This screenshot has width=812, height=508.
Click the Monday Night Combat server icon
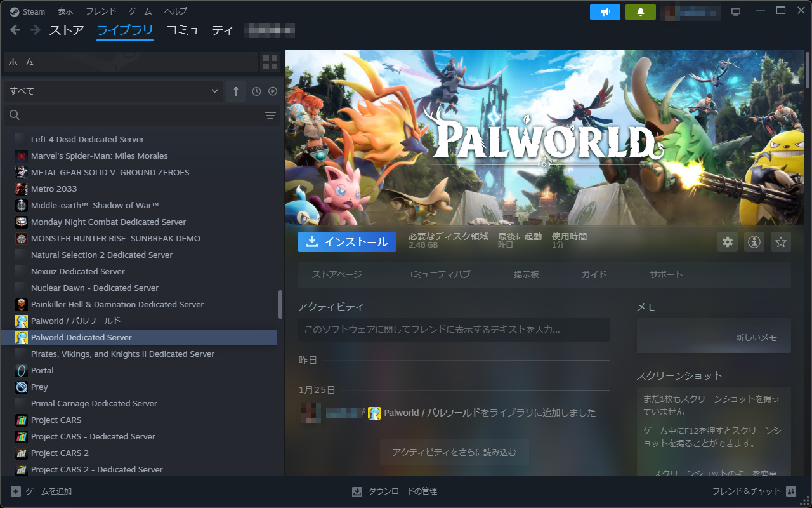(22, 222)
